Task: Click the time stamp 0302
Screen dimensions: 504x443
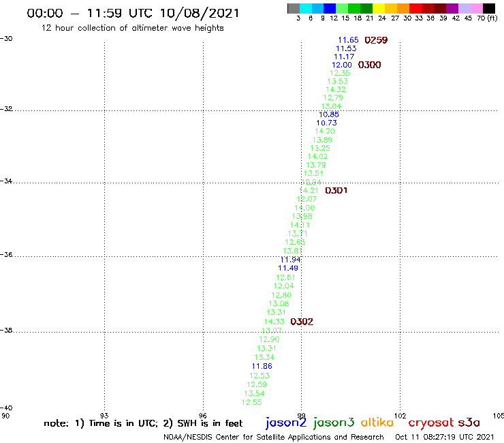Action: 302,322
